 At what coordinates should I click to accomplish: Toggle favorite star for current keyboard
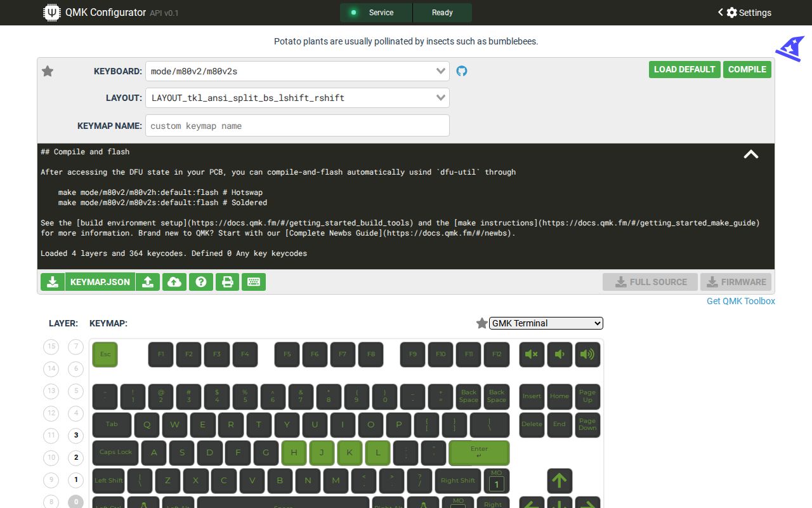click(48, 71)
